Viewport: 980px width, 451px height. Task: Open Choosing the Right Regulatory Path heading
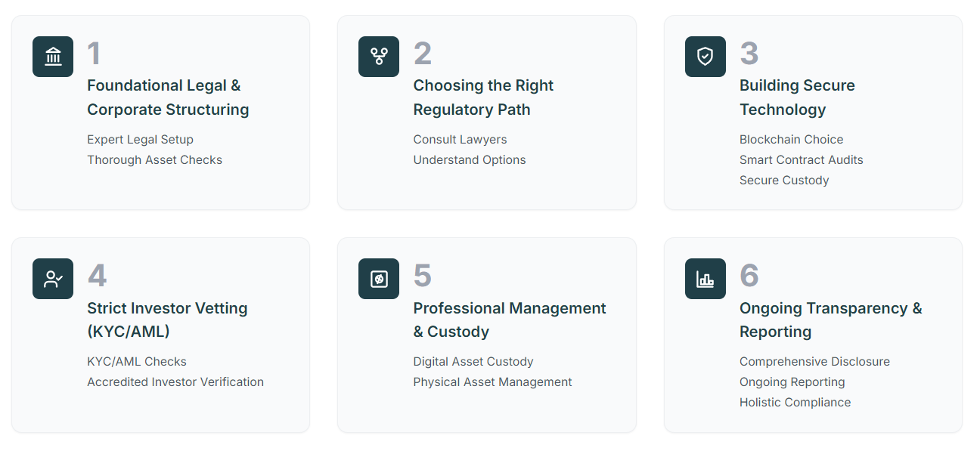coord(483,97)
